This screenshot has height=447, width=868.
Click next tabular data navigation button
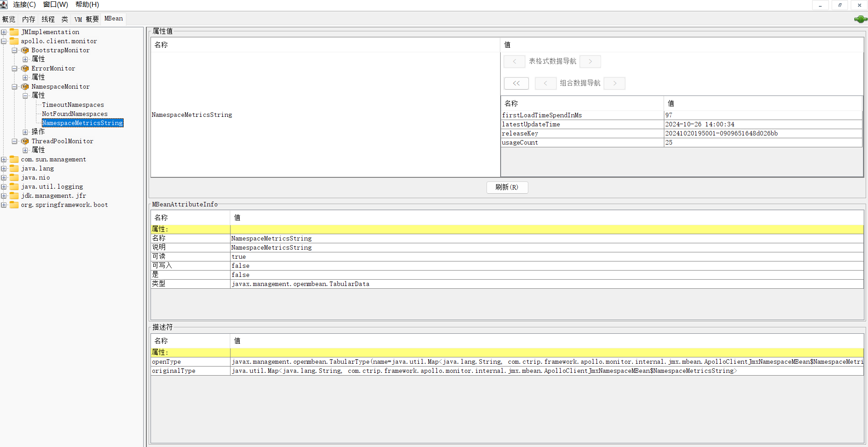point(590,61)
